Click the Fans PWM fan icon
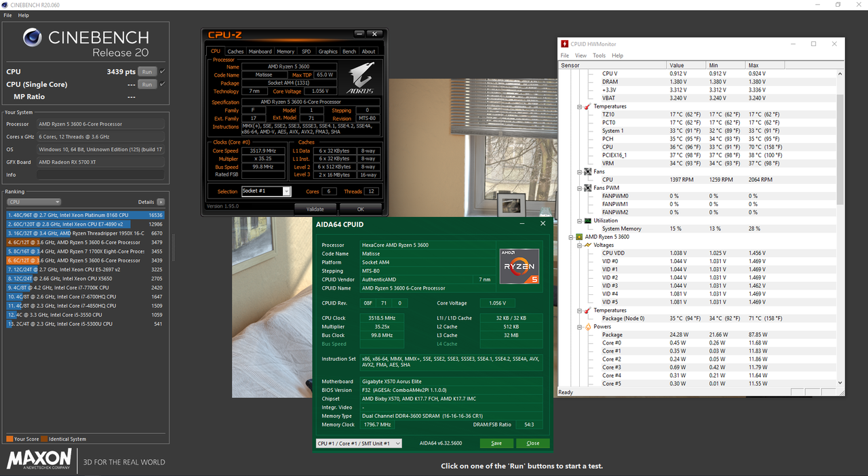This screenshot has width=868, height=476. click(x=587, y=188)
